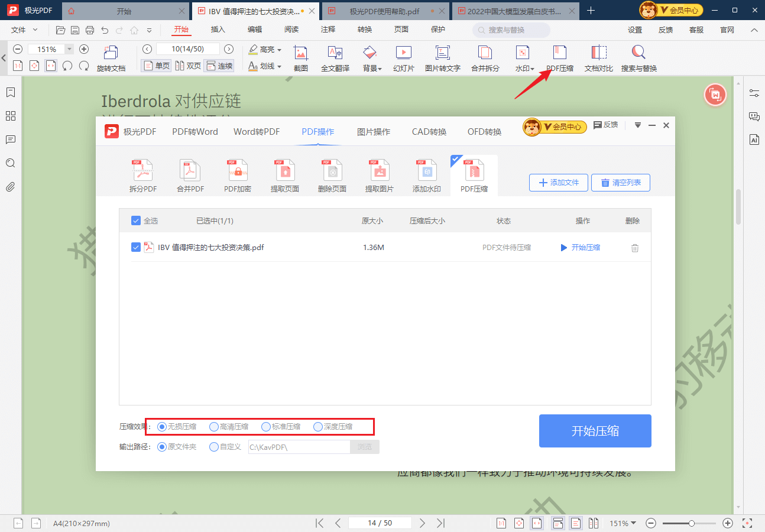Image resolution: width=765 pixels, height=532 pixels.
Task: Choose 自定义 output path option
Action: pos(214,447)
